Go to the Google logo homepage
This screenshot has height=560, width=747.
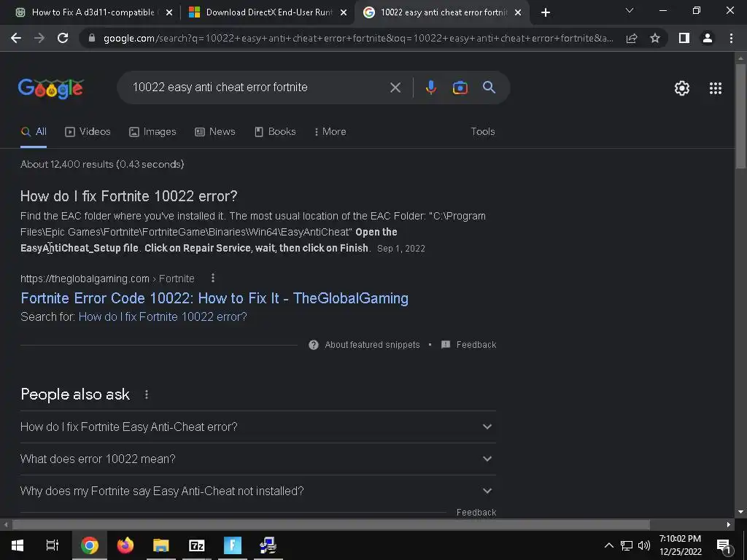pos(51,88)
